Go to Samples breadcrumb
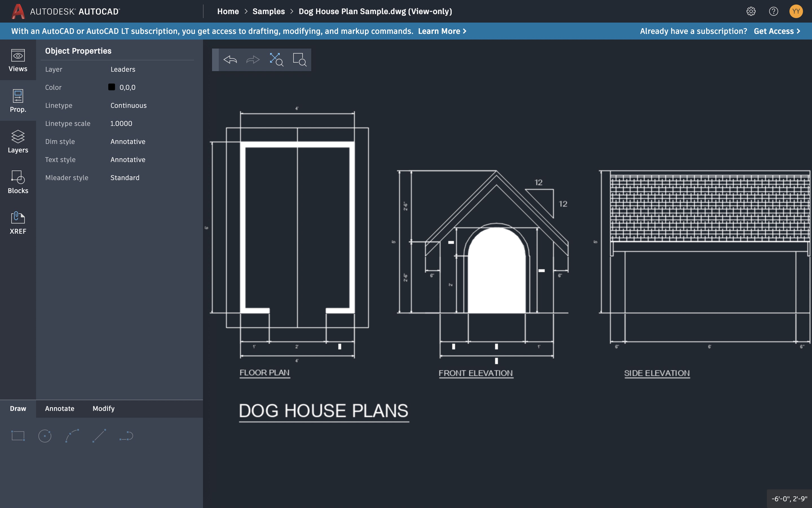Image resolution: width=812 pixels, height=508 pixels. pyautogui.click(x=268, y=11)
